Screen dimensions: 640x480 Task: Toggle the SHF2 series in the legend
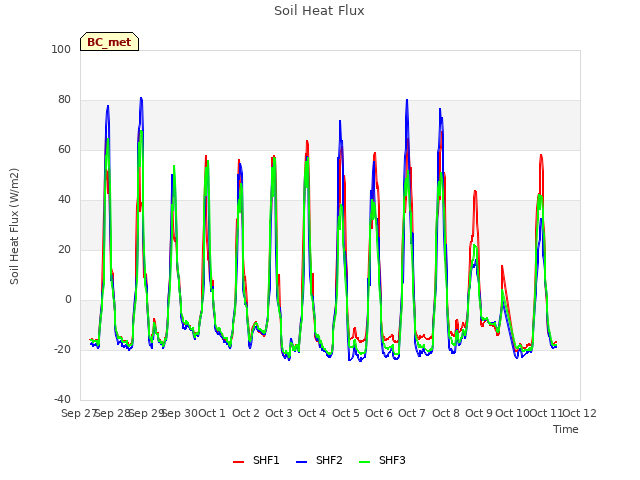[x=319, y=460]
